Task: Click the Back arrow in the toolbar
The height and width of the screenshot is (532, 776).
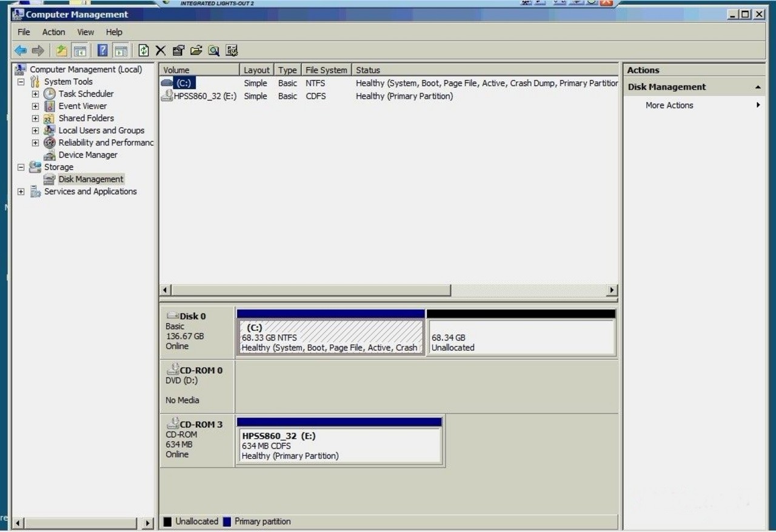Action: [21, 51]
